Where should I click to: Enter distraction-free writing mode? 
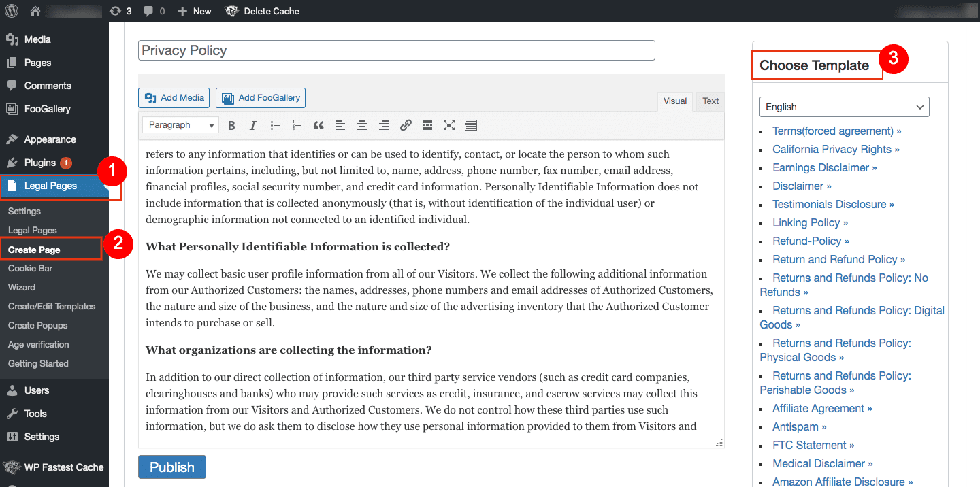click(448, 125)
